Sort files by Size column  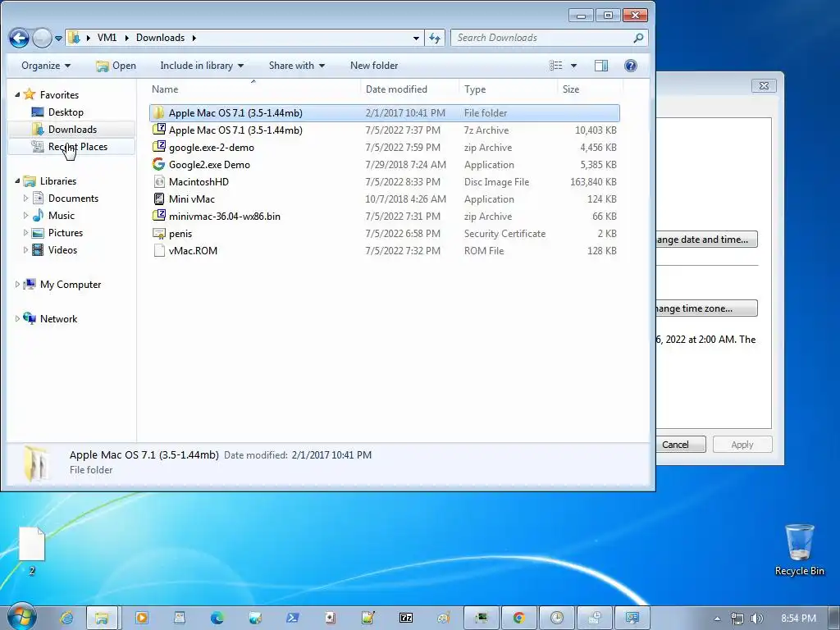click(x=590, y=89)
